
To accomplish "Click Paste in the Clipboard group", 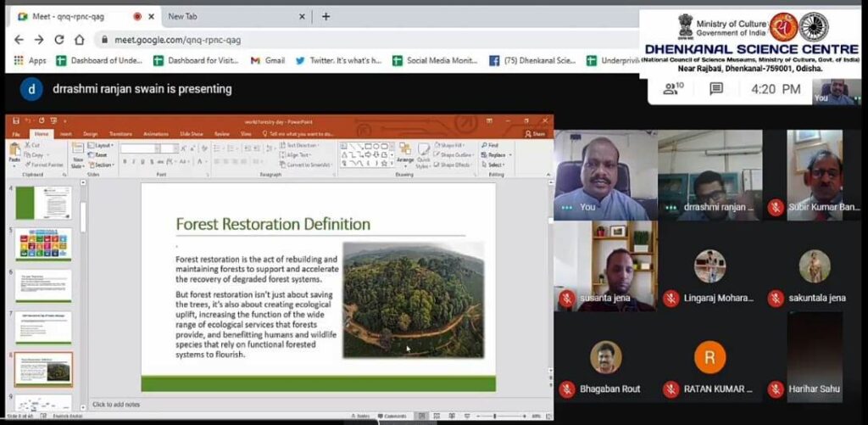I will click(x=14, y=154).
